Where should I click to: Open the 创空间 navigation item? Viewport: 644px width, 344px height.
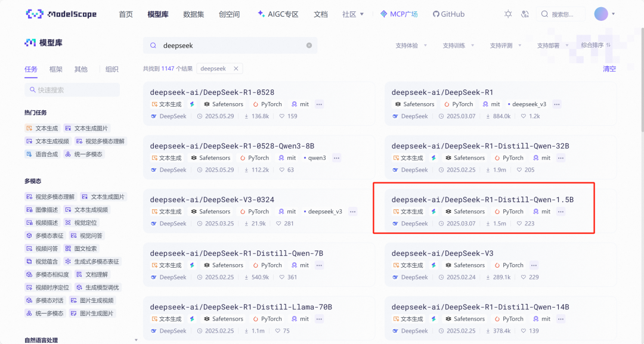(x=229, y=14)
